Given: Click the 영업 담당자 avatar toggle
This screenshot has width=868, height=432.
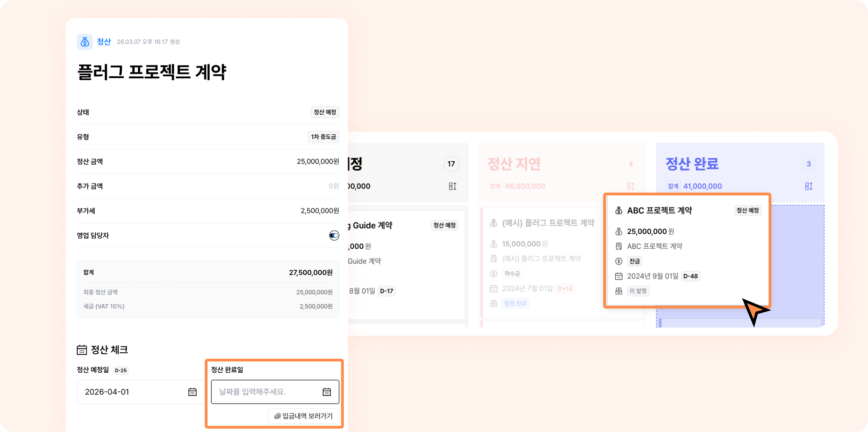Looking at the screenshot, I should (x=334, y=235).
